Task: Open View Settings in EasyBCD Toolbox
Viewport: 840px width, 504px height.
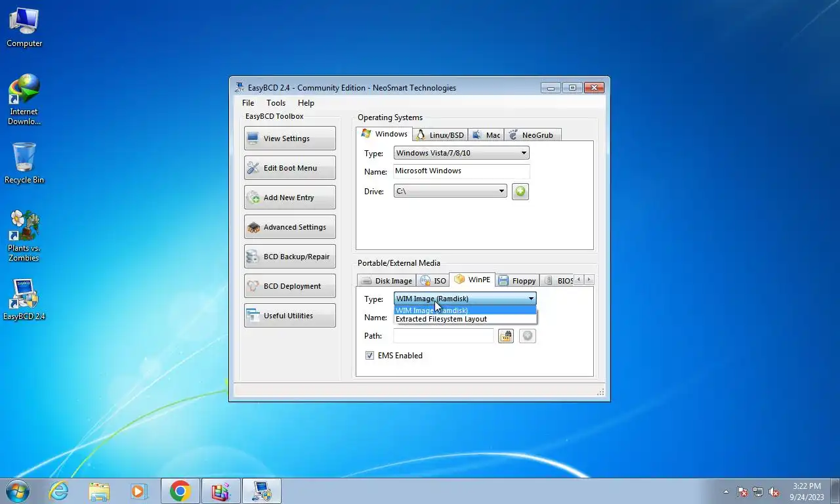Action: coord(289,138)
